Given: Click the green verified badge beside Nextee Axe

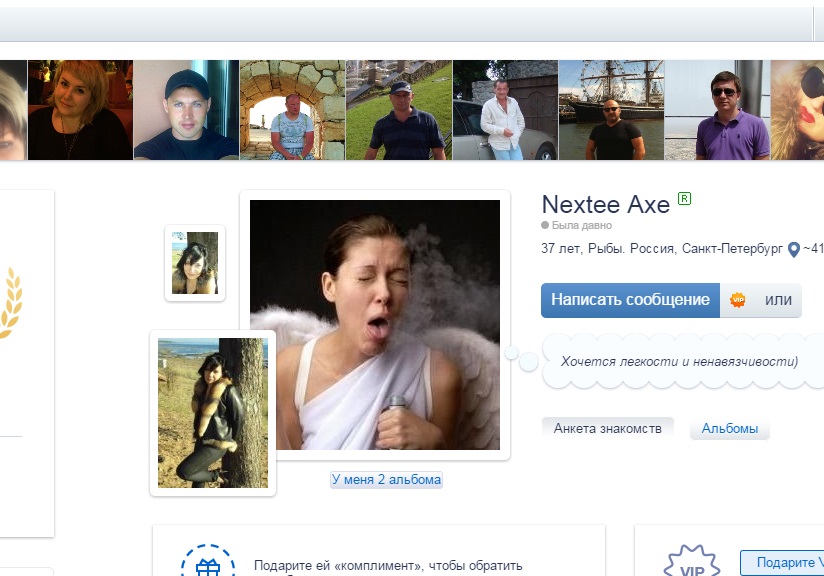Looking at the screenshot, I should (x=684, y=199).
